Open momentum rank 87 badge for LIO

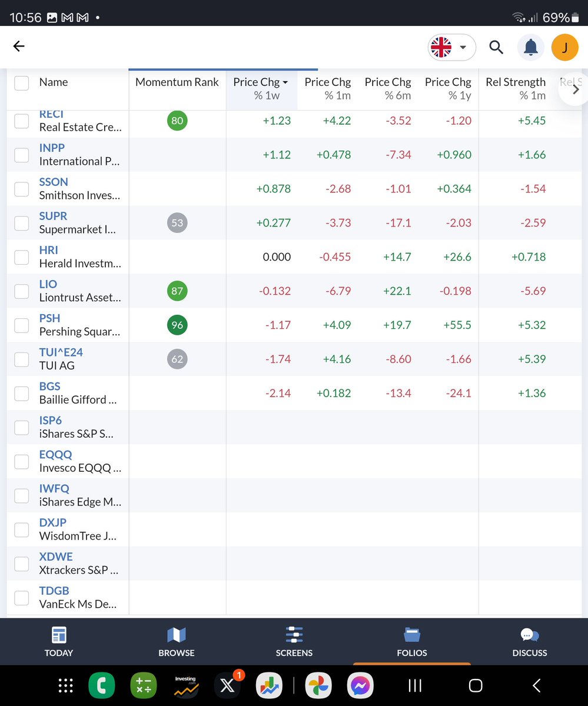[177, 291]
